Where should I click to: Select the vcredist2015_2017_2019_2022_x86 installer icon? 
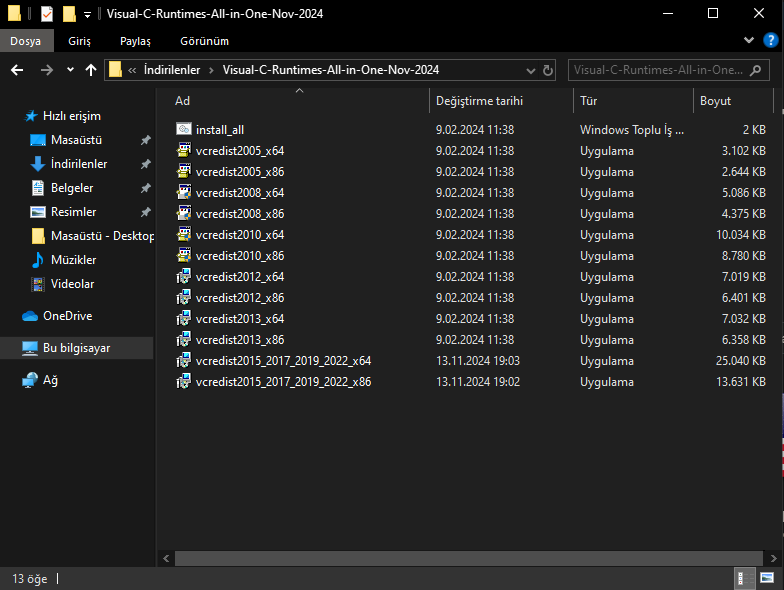[184, 381]
